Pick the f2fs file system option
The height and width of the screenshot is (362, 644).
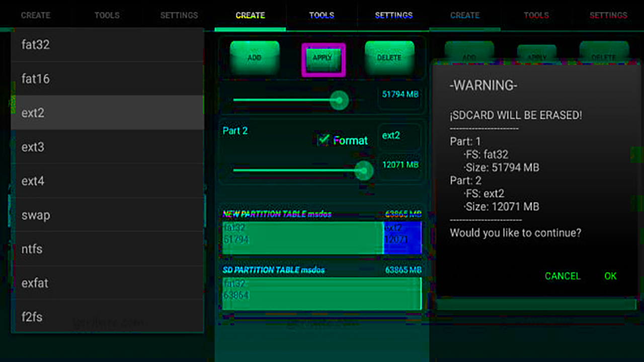[x=107, y=317]
